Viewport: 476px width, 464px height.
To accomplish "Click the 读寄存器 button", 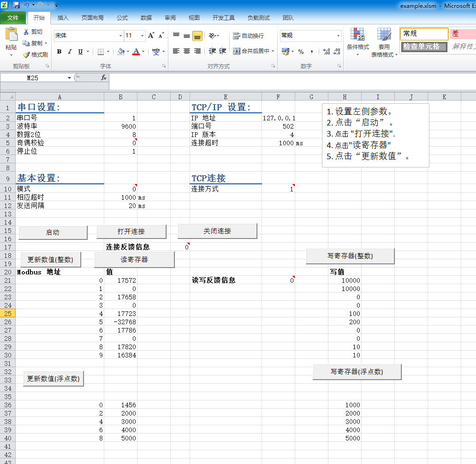I will pos(134,260).
